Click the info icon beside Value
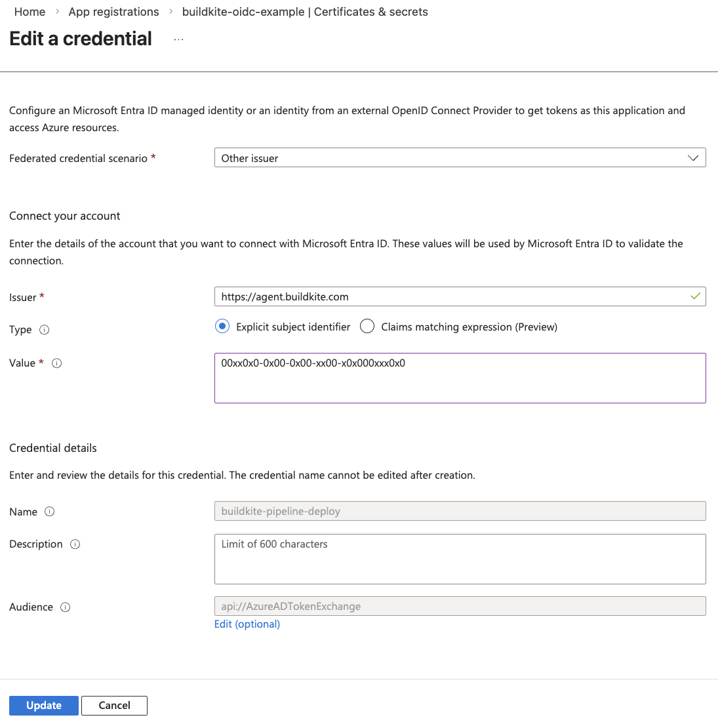The image size is (718, 728). pos(57,363)
